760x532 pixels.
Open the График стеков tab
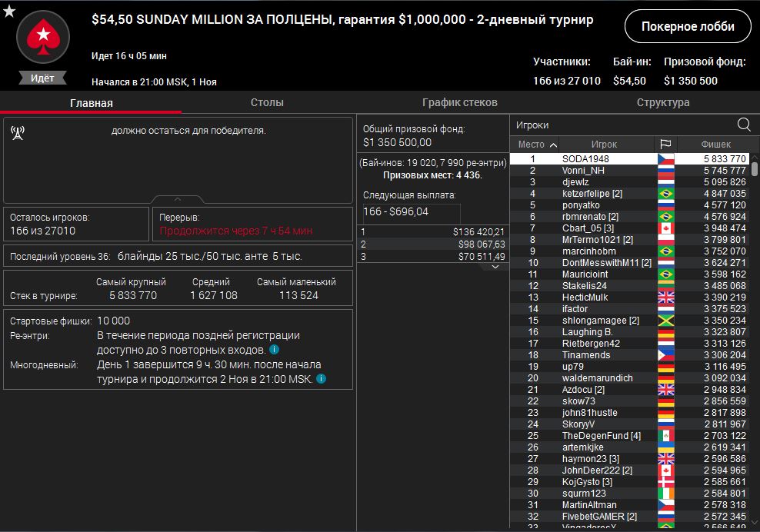click(459, 102)
